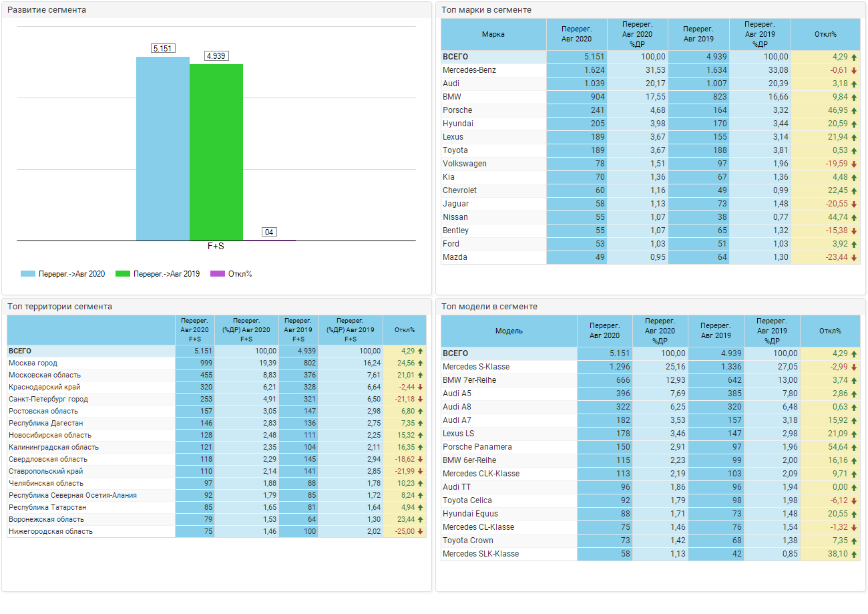Image resolution: width=868 pixels, height=614 pixels.
Task: Select the BMW brand row
Action: coord(650,97)
